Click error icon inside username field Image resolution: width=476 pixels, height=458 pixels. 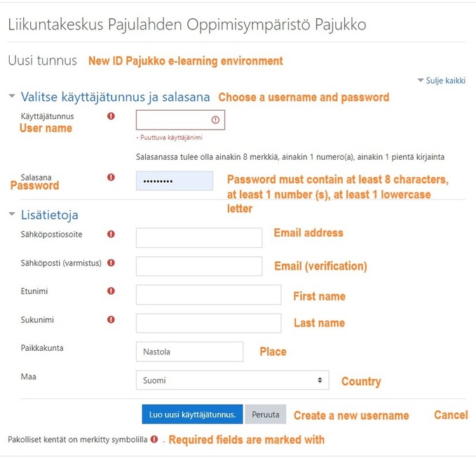[x=215, y=120]
